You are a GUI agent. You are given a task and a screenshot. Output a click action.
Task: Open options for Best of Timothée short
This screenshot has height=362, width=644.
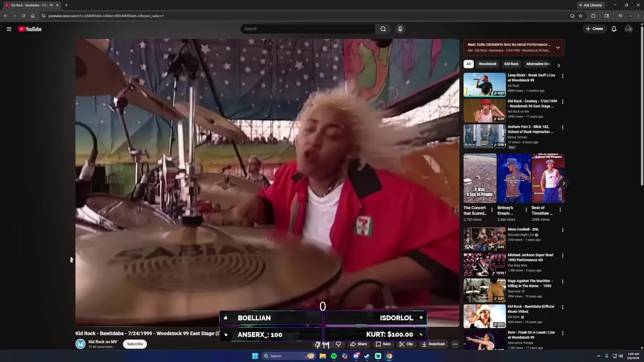560,210
